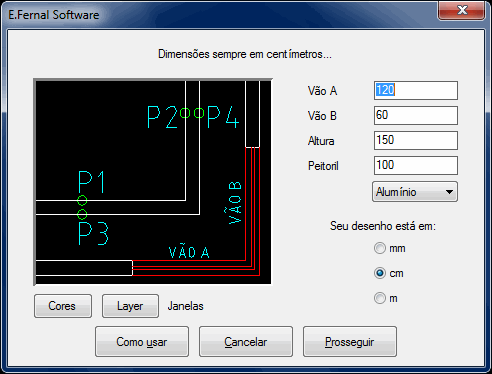Open the Alumínio material dropdown
The image size is (492, 374).
tap(415, 192)
